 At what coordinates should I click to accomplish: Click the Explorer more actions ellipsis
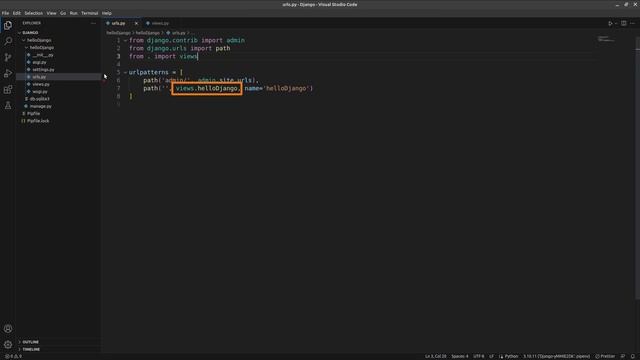click(93, 23)
